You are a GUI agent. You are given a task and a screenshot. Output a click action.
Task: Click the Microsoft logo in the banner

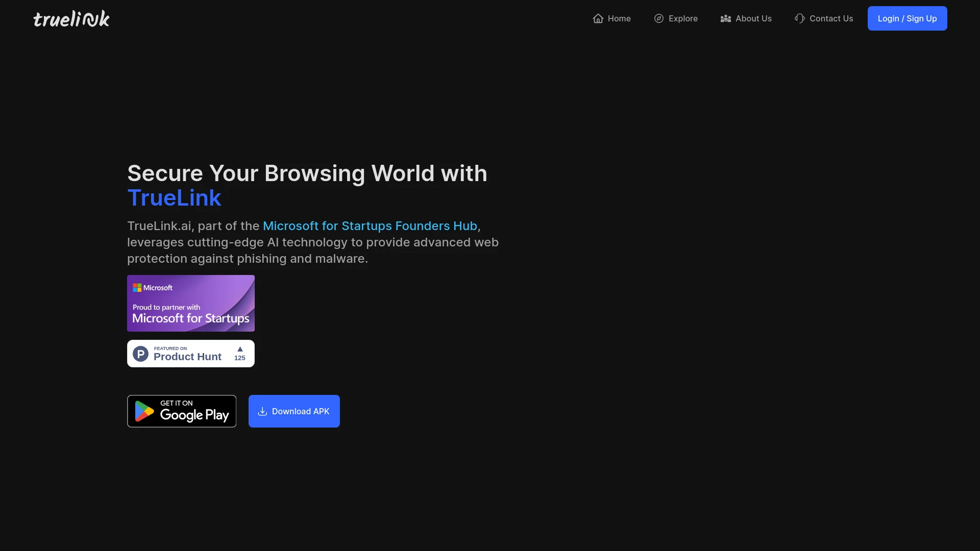point(137,287)
